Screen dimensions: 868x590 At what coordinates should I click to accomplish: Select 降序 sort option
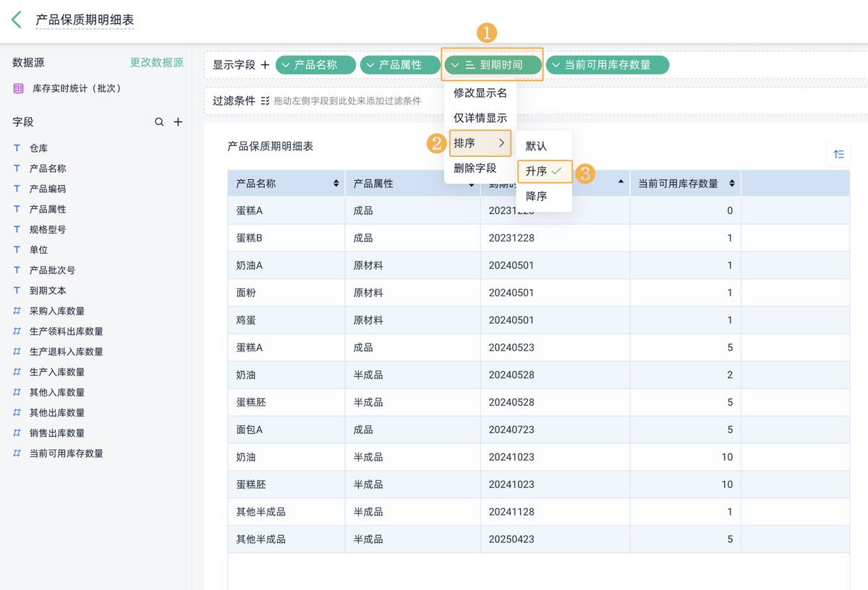[537, 196]
